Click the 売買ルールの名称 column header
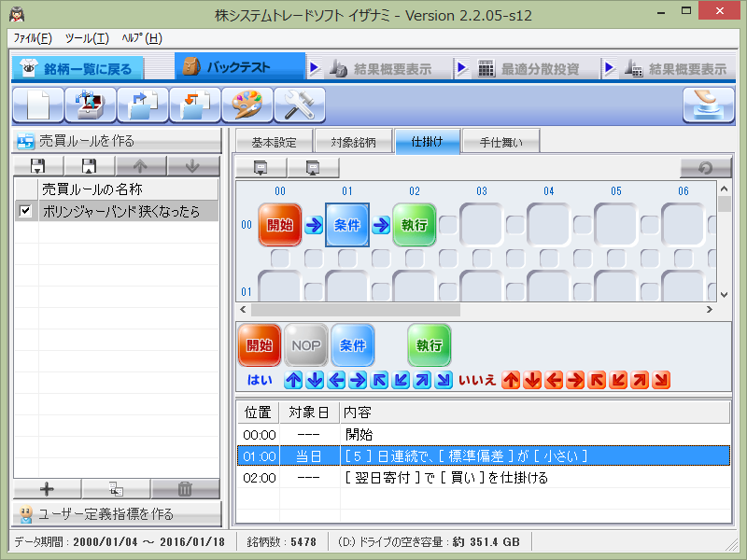The height and width of the screenshot is (560, 747). click(x=128, y=189)
